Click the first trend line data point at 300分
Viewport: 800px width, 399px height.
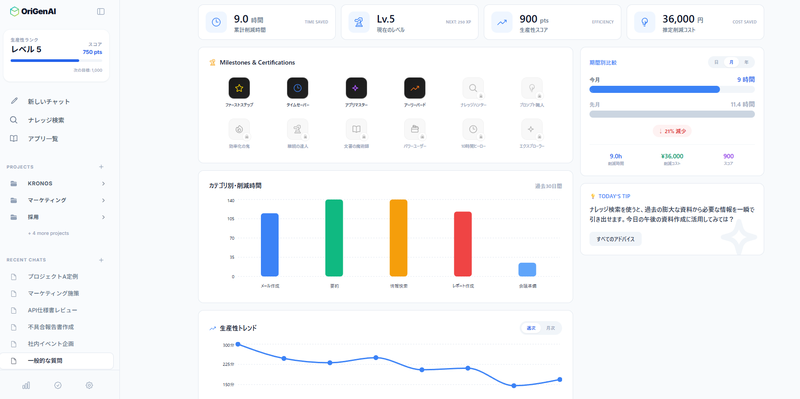pyautogui.click(x=238, y=344)
